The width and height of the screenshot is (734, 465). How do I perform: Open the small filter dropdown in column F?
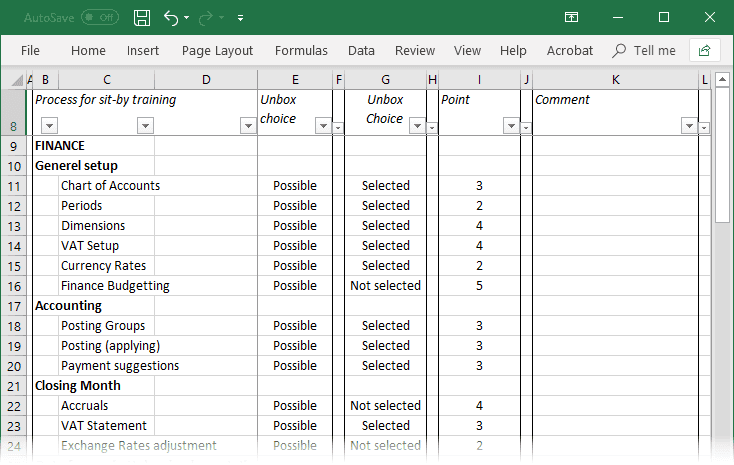[x=338, y=127]
